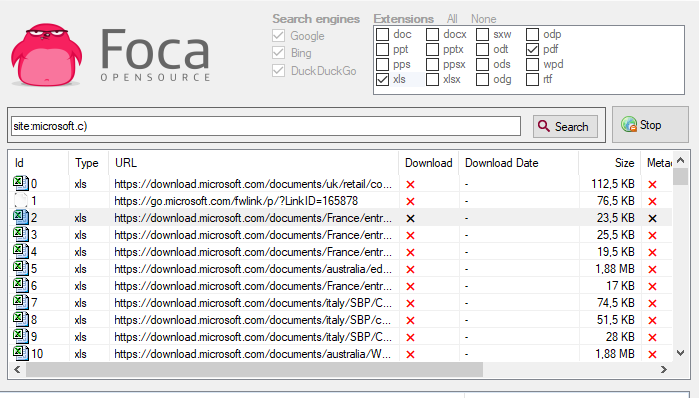Click the site:microsoft search query field
Image resolution: width=699 pixels, height=398 pixels.
(266, 126)
